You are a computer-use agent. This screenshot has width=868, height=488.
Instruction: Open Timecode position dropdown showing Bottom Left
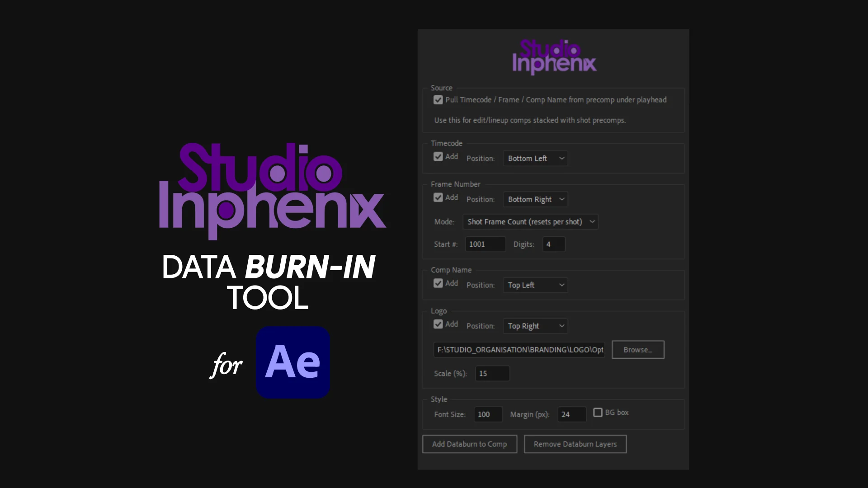536,159
